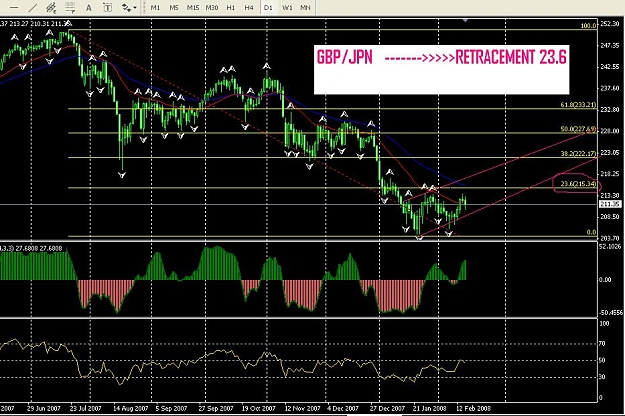Click the 12 Nov 2007 date label
Image resolution: width=625 pixels, height=416 pixels.
302,408
